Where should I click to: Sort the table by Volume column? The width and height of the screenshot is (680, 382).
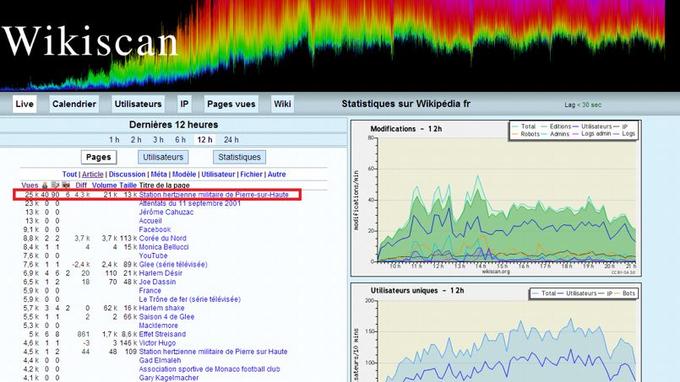point(105,185)
